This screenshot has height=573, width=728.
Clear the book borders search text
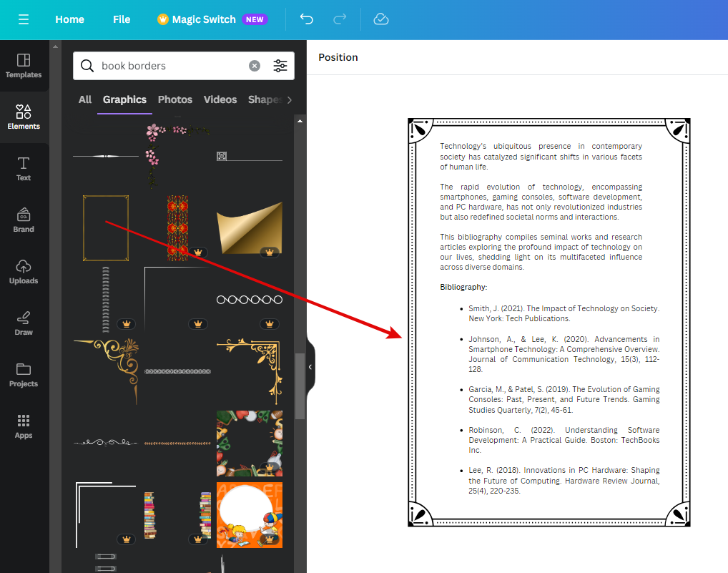[255, 66]
